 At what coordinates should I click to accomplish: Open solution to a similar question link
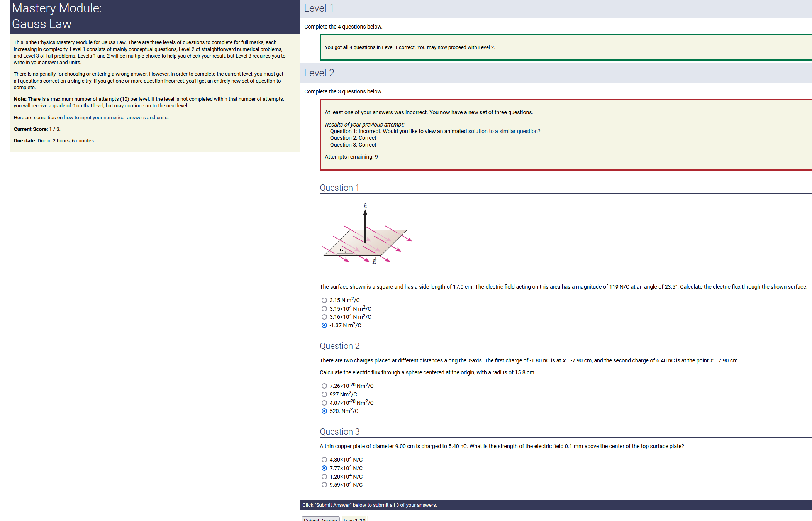(x=504, y=131)
